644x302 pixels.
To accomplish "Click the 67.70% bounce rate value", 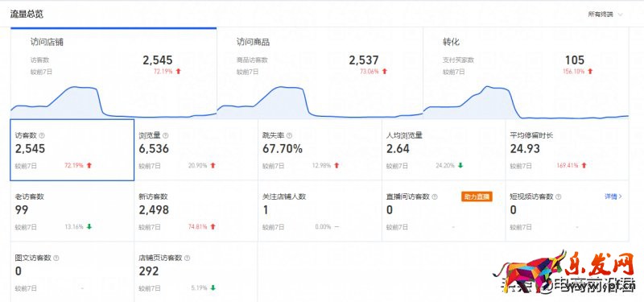I will click(x=283, y=149).
